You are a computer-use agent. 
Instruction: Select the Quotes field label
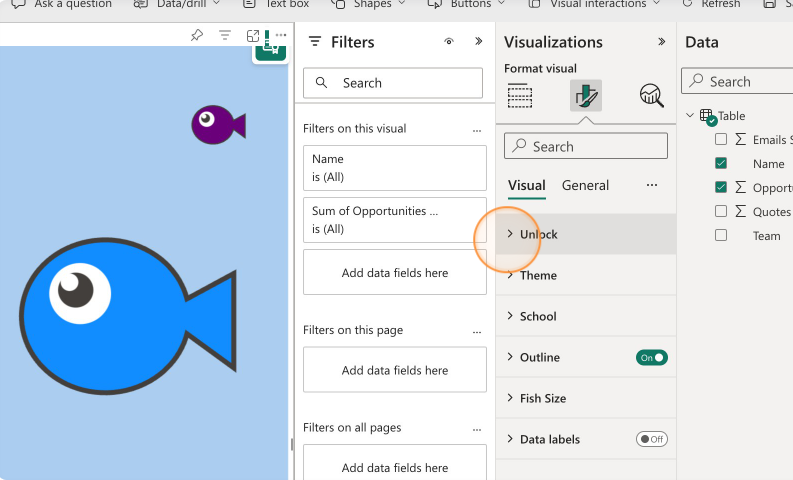pos(771,212)
